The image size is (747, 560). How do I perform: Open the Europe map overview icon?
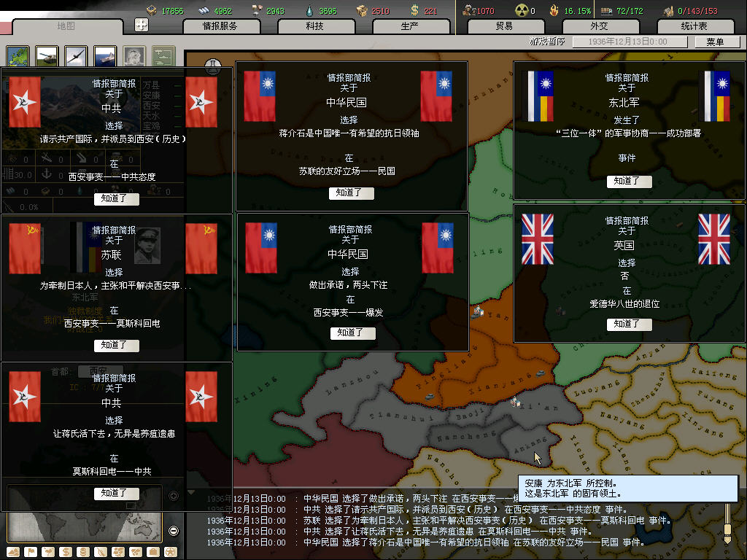[x=18, y=56]
